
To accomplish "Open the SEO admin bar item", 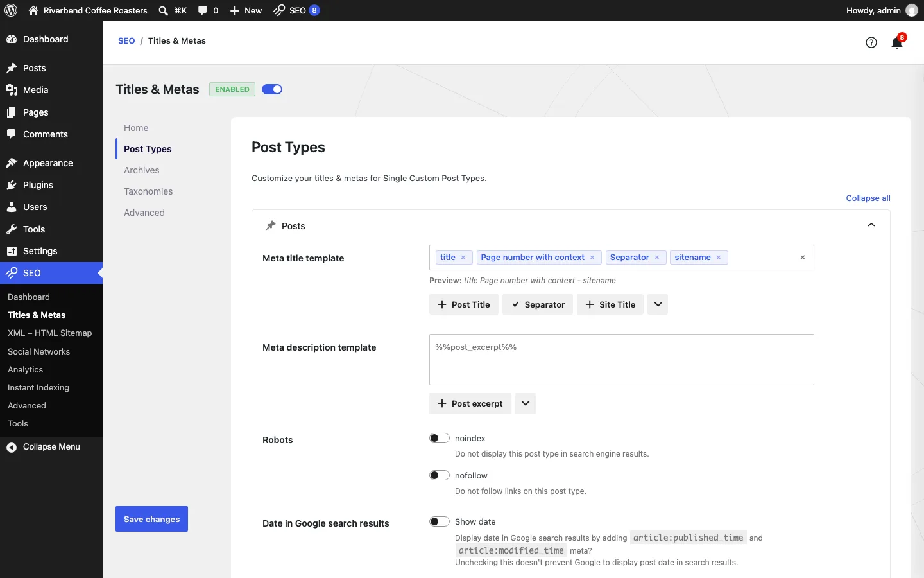I will tap(296, 10).
